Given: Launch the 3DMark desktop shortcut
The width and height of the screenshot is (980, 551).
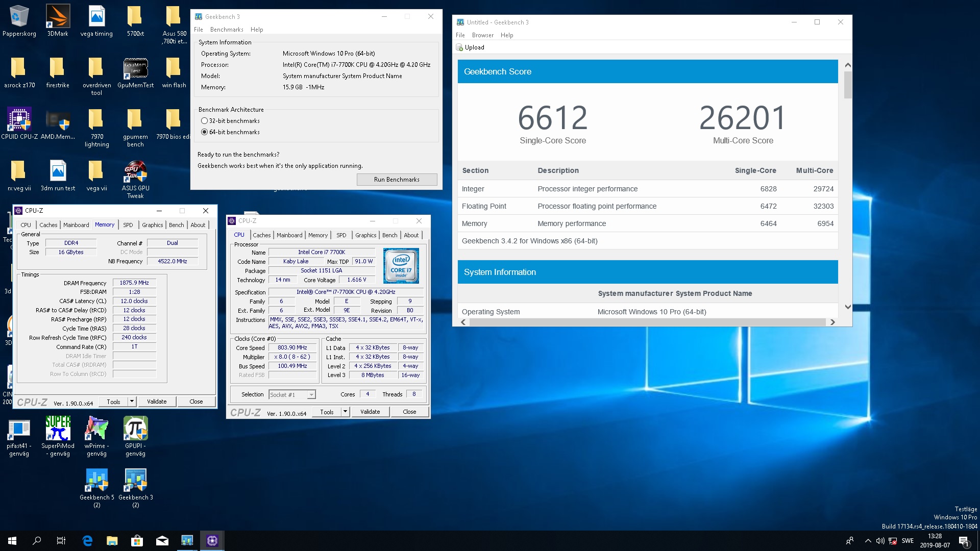Looking at the screenshot, I should (x=58, y=21).
